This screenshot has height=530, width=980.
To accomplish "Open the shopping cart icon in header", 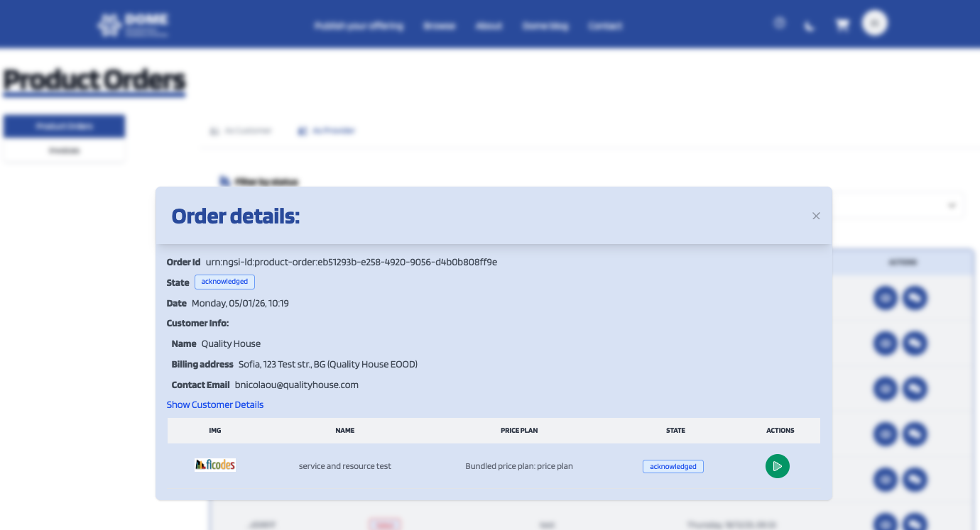I will (x=842, y=25).
